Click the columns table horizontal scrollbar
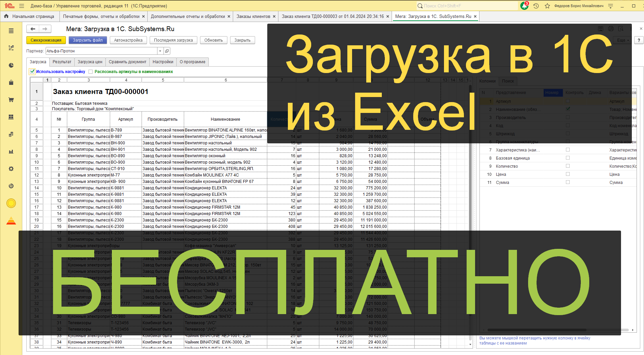This screenshot has width=644, height=355. pyautogui.click(x=558, y=330)
